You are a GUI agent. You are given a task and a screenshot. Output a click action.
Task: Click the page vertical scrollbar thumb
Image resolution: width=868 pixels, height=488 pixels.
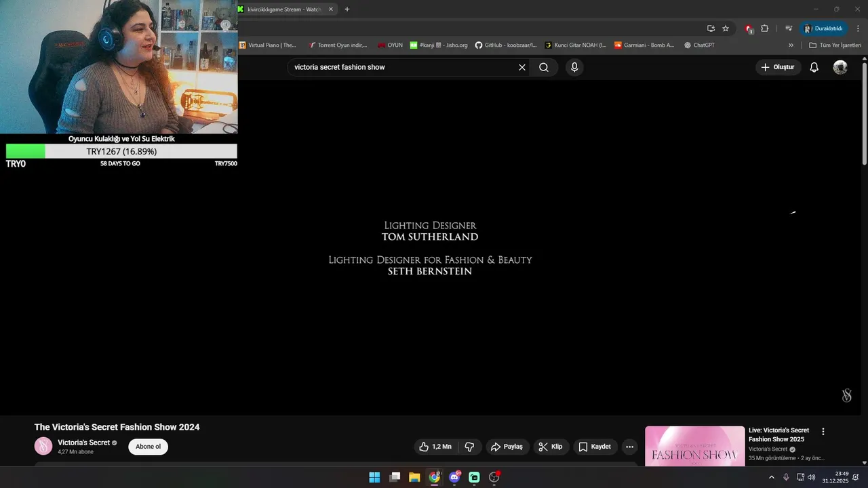pyautogui.click(x=865, y=113)
